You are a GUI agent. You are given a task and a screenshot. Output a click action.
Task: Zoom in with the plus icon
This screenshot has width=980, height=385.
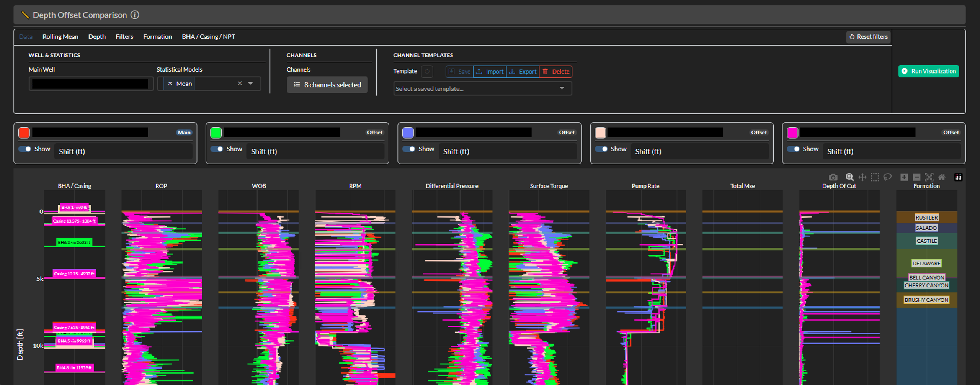tap(904, 177)
